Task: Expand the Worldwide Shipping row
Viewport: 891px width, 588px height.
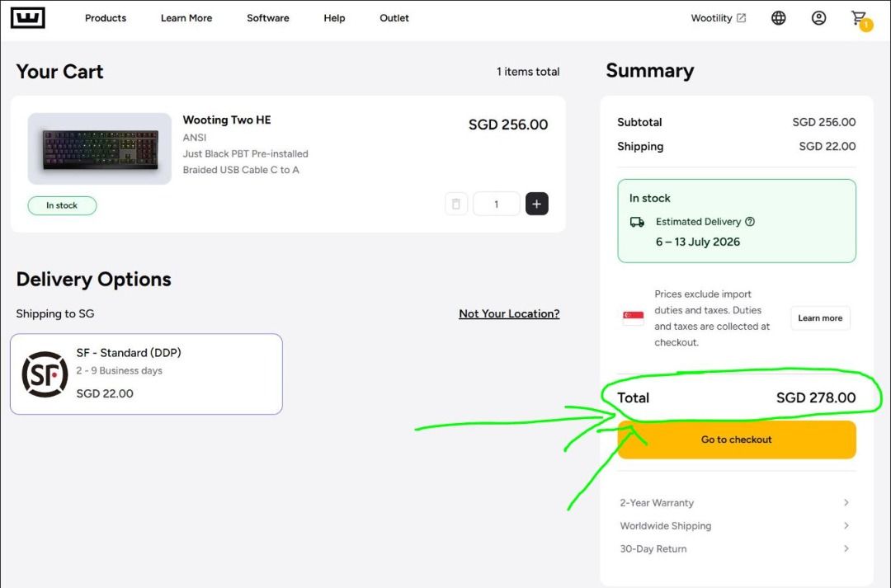Action: tap(734, 525)
